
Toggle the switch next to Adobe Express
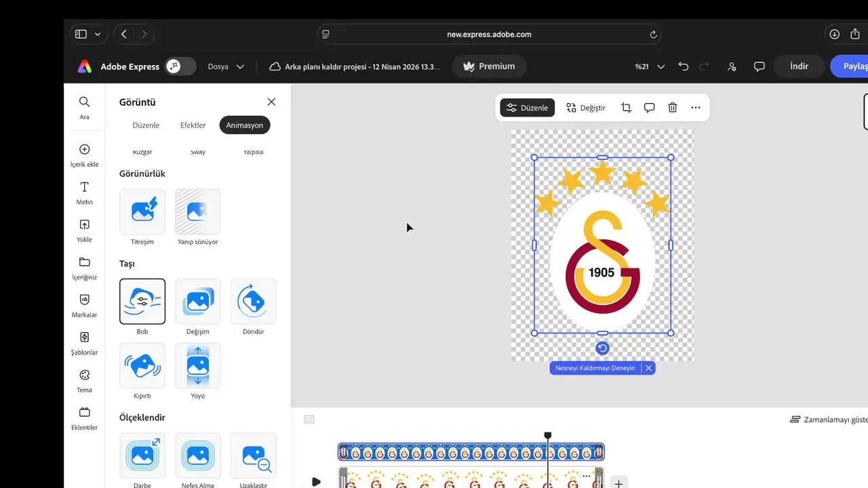click(x=181, y=66)
